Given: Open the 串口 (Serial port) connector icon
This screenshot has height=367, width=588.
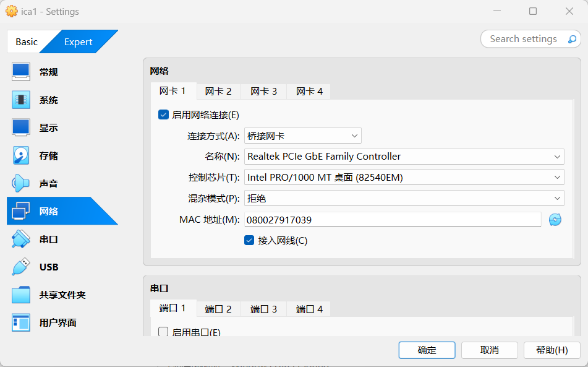Looking at the screenshot, I should (x=20, y=239).
